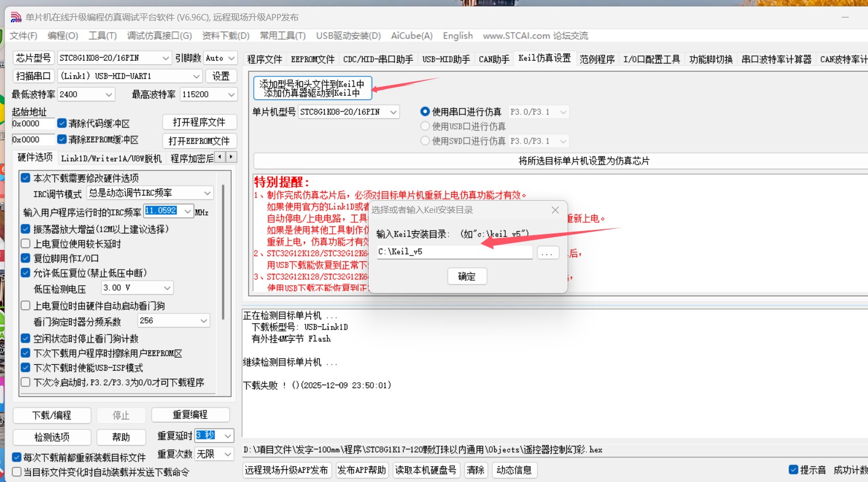Click the "..." browse icon in Keil directory dialog
868x482 pixels.
tap(548, 252)
